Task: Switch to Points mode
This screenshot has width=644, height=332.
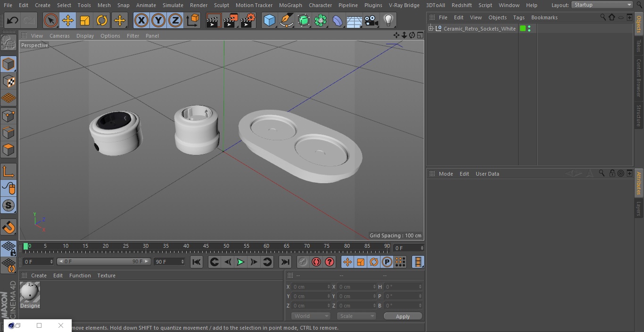Action: tap(8, 116)
